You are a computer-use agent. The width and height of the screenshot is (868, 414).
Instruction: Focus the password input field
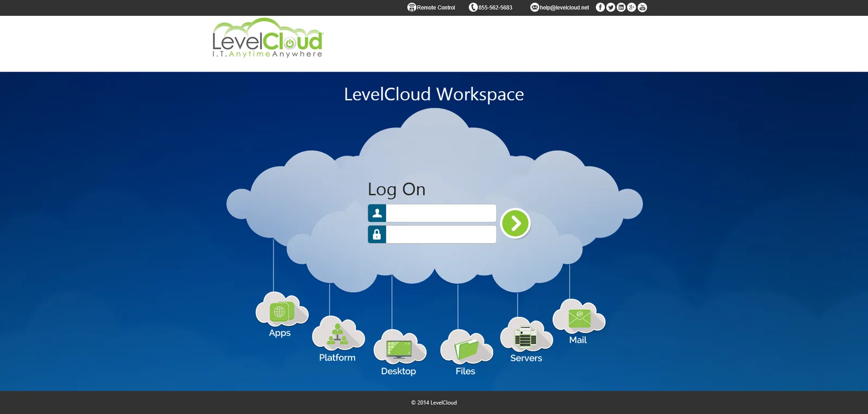[x=441, y=234]
